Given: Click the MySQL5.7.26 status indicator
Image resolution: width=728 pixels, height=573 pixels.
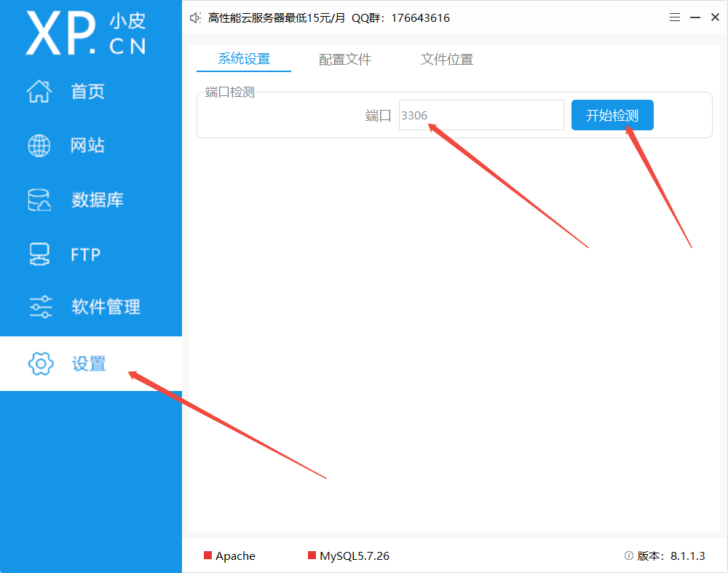Looking at the screenshot, I should tap(349, 556).
